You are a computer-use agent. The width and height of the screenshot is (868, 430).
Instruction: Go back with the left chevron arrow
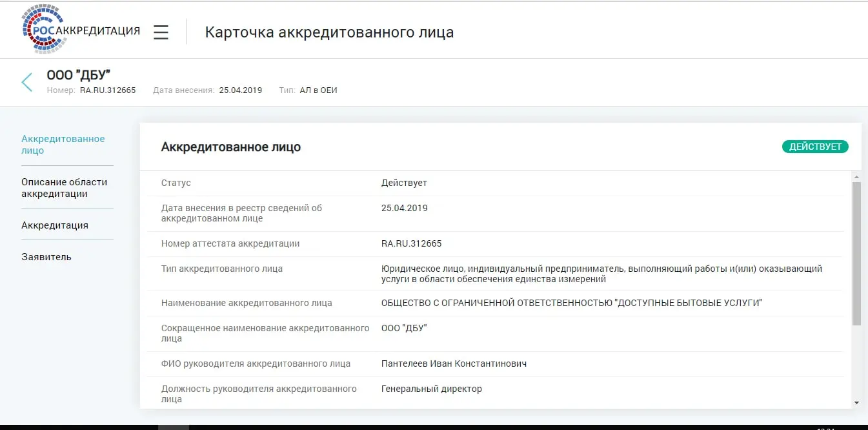pyautogui.click(x=27, y=82)
